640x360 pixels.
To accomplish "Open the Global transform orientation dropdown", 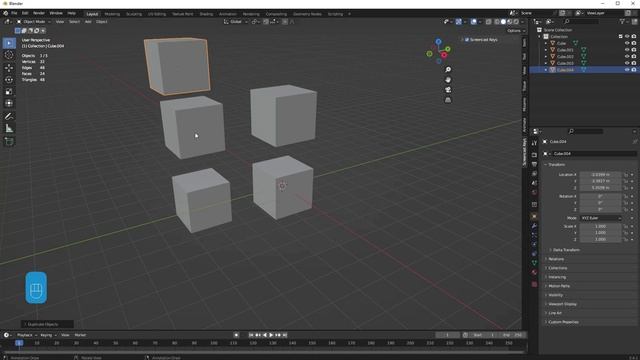I will [236, 22].
